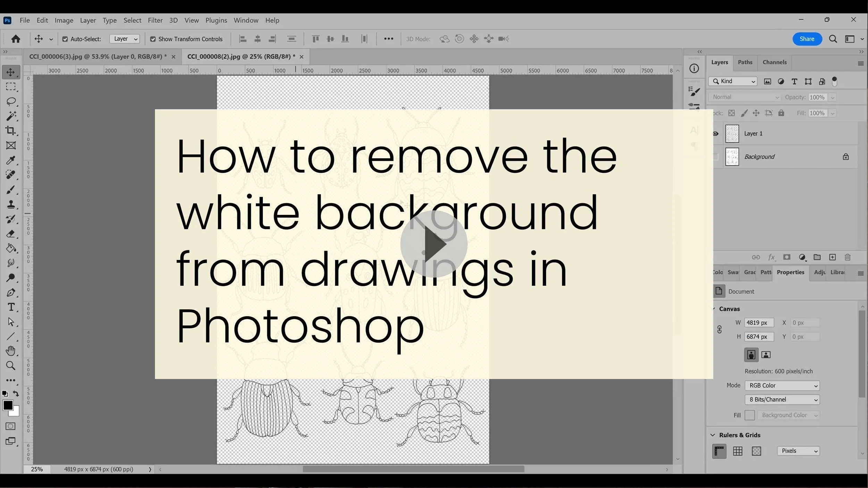This screenshot has height=488, width=868.
Task: Toggle visibility of Layer 1
Action: [x=716, y=133]
